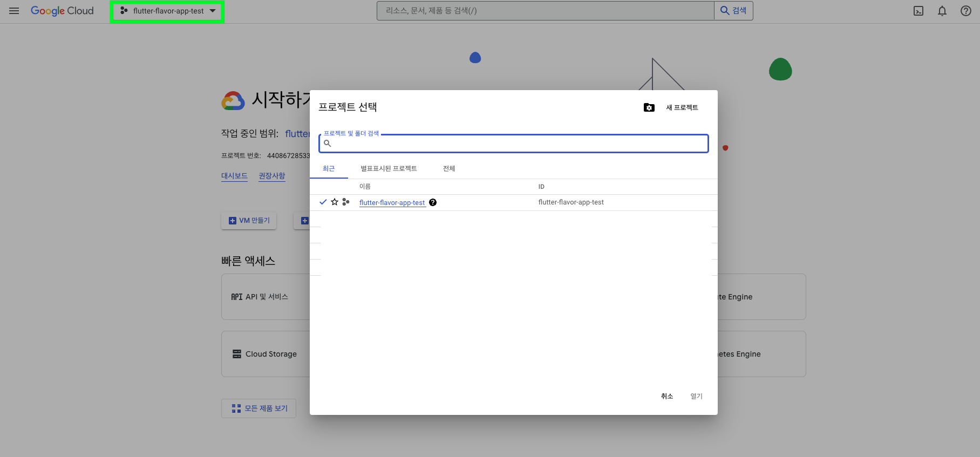Toggle star on flutter-flavor-app-test project
980x457 pixels.
[335, 202]
